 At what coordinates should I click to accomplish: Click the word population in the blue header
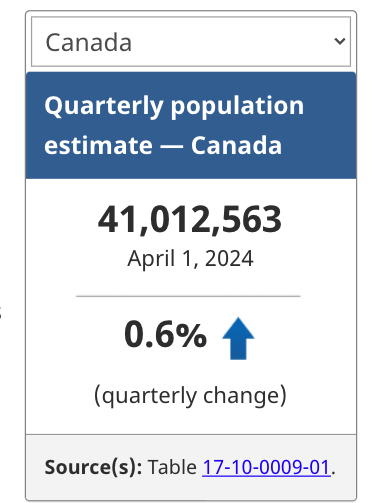pos(237,106)
